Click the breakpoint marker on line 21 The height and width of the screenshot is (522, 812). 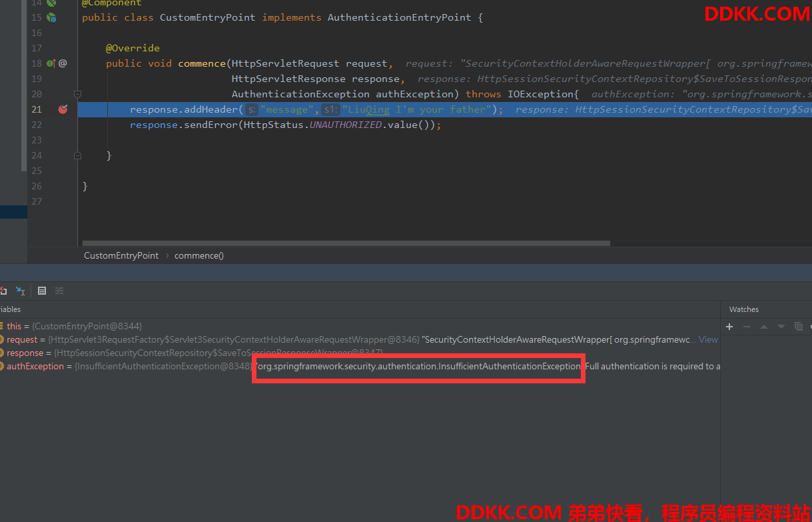(63, 109)
